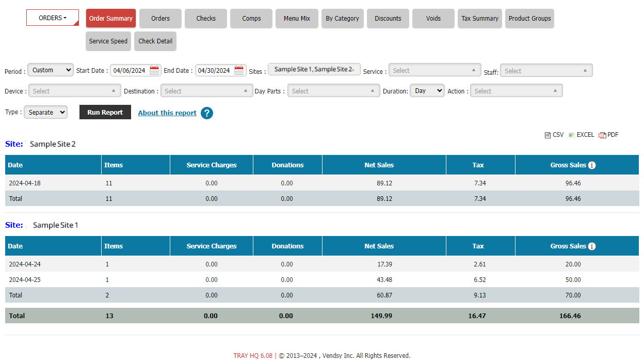Click net sales value 17.39
Screen dimensions: 644x362
pos(384,264)
